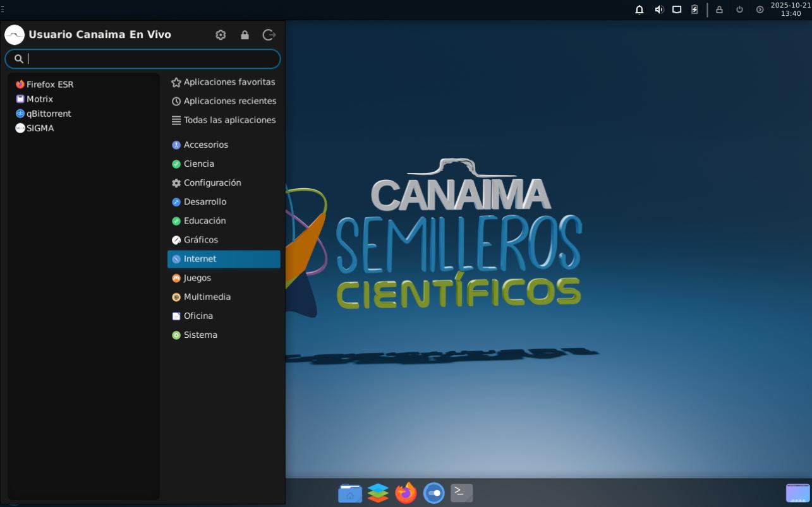Click the power button in top panel
This screenshot has height=507, width=812.
tap(739, 9)
